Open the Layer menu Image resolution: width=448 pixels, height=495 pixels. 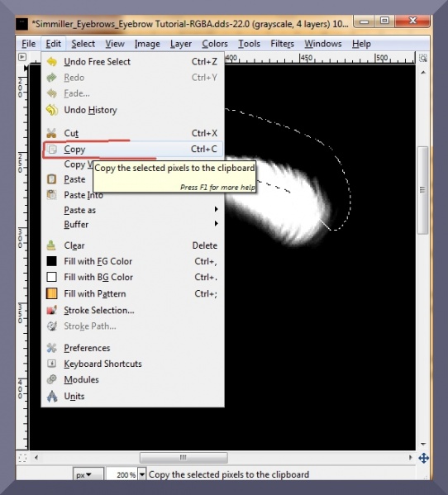(x=180, y=44)
